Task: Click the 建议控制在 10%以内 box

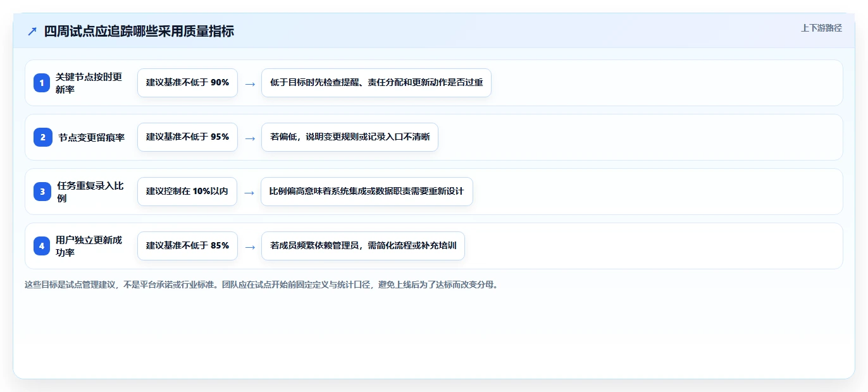Action: point(187,192)
